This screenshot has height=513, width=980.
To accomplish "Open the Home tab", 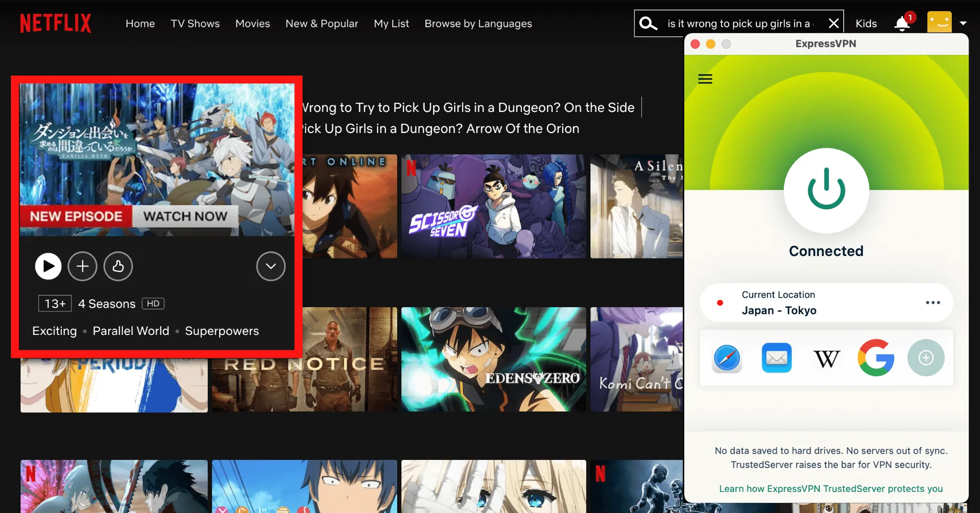I will [x=140, y=23].
